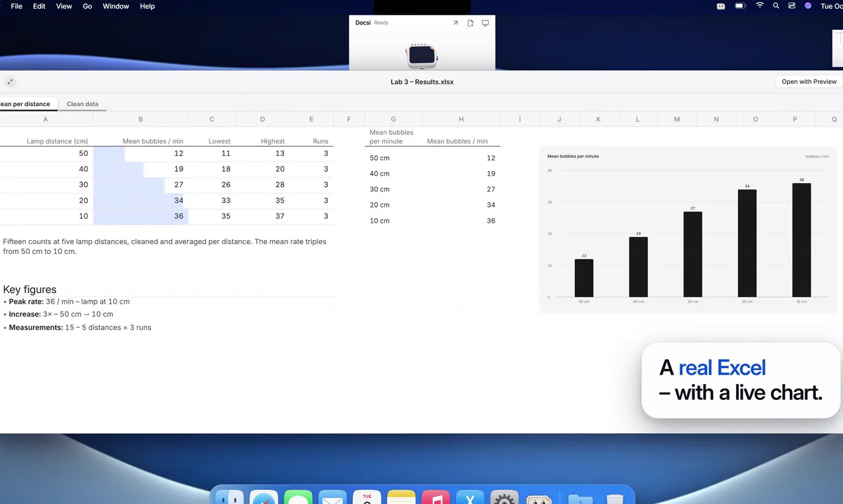The width and height of the screenshot is (843, 504).
Task: Click the expand to full screen icon
Action: click(x=10, y=82)
